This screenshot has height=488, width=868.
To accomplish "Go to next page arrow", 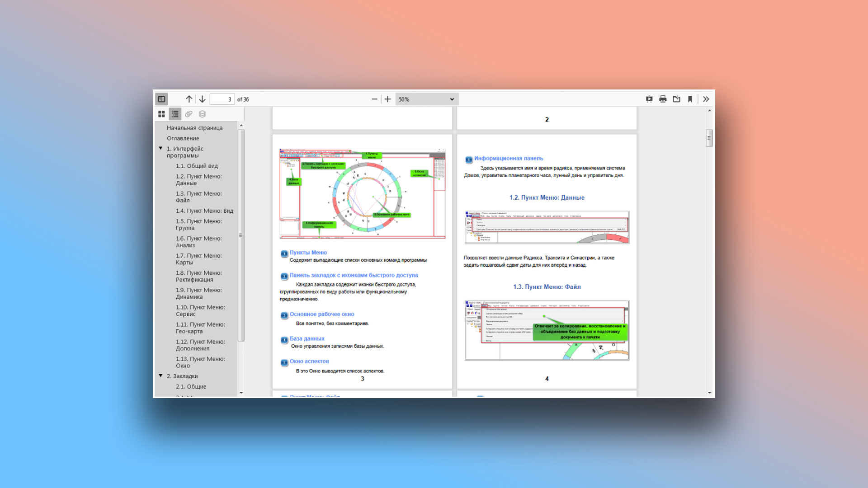I will (x=202, y=99).
